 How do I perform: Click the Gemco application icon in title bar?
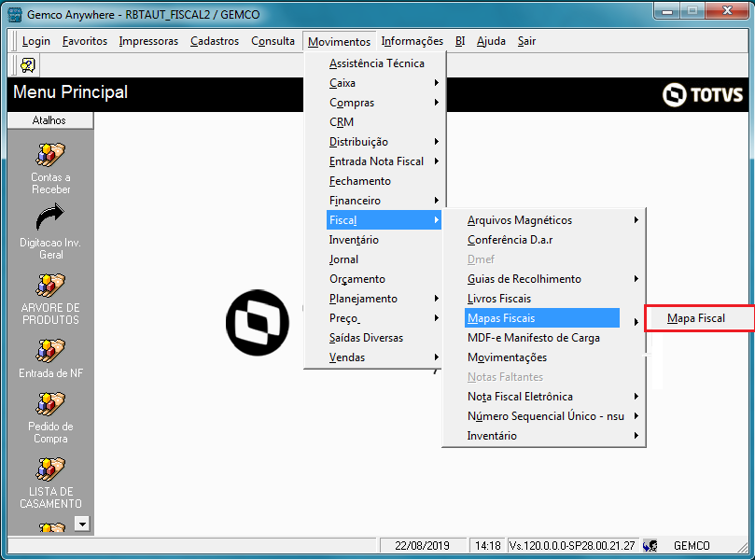coord(15,14)
